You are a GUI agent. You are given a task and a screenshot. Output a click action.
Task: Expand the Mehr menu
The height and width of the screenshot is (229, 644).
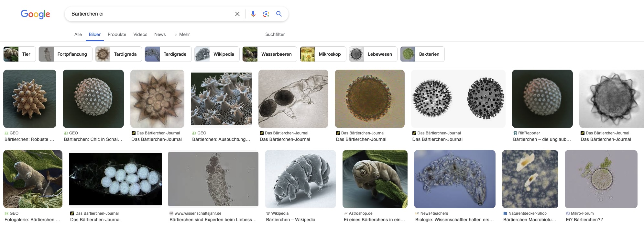pyautogui.click(x=182, y=34)
